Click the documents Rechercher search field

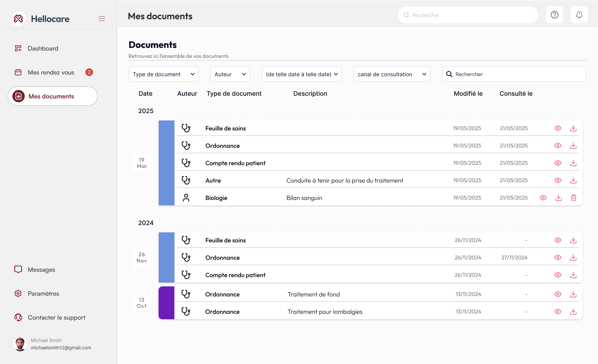(517, 74)
